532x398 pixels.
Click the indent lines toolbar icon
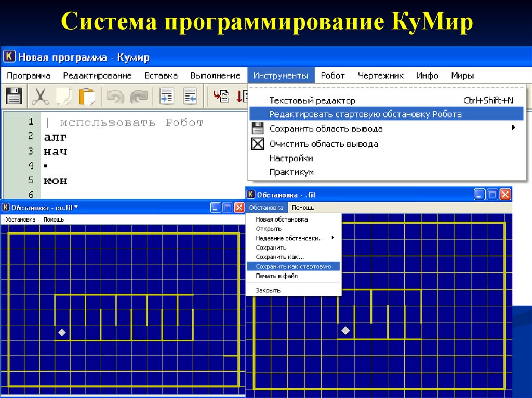tap(167, 97)
